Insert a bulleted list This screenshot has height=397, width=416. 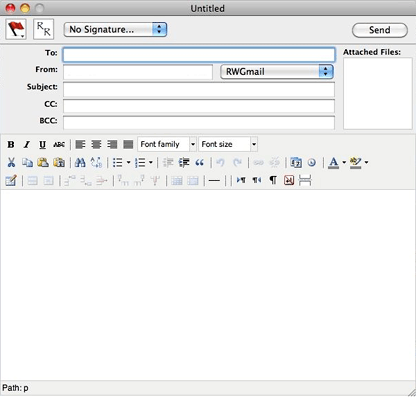[x=118, y=162]
